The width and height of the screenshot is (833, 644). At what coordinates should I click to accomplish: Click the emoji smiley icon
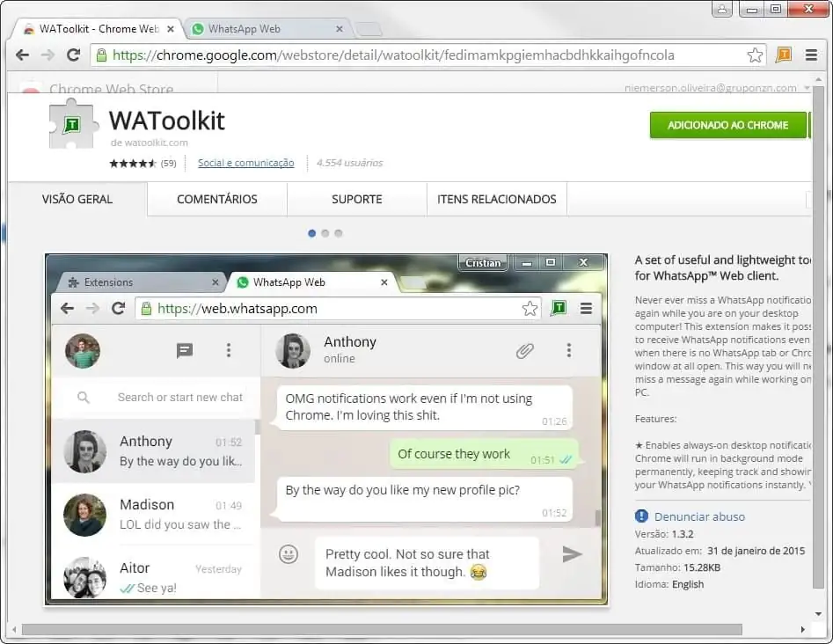289,554
